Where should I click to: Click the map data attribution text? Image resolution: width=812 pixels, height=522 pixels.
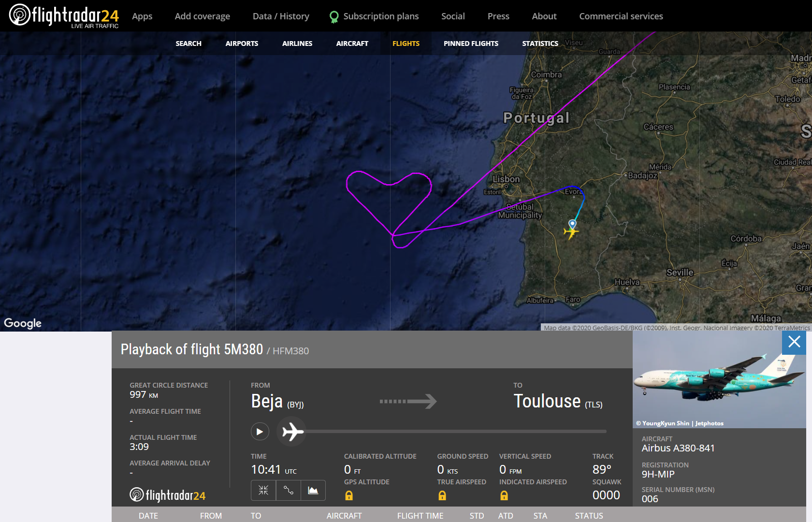(x=677, y=328)
